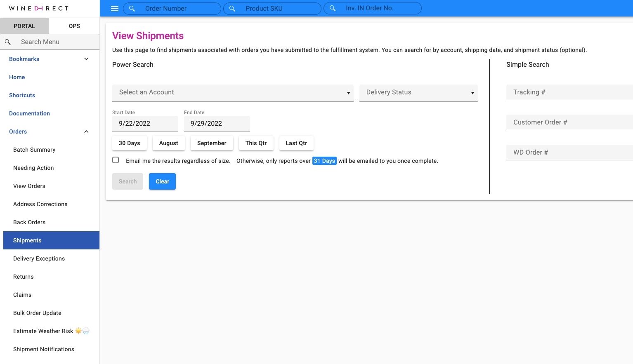This screenshot has width=633, height=364.
Task: Open Documentation in the sidebar
Action: pyautogui.click(x=29, y=113)
